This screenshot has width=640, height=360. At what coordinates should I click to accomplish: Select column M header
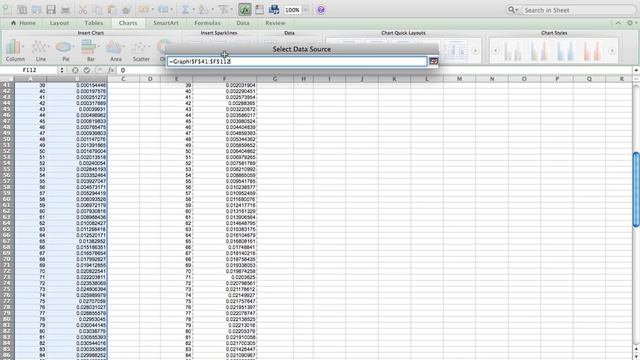(459, 79)
